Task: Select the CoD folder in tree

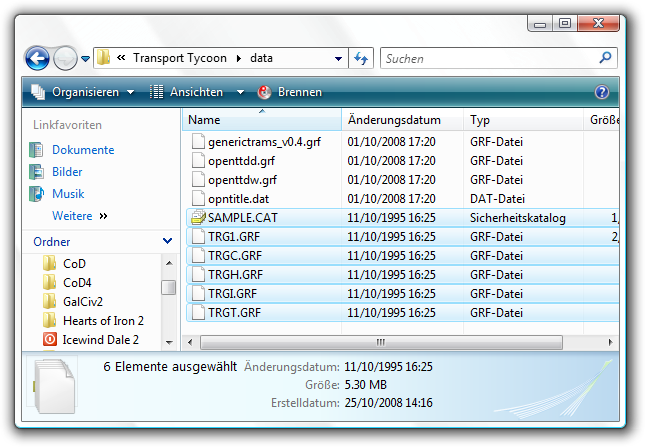Action: (74, 264)
